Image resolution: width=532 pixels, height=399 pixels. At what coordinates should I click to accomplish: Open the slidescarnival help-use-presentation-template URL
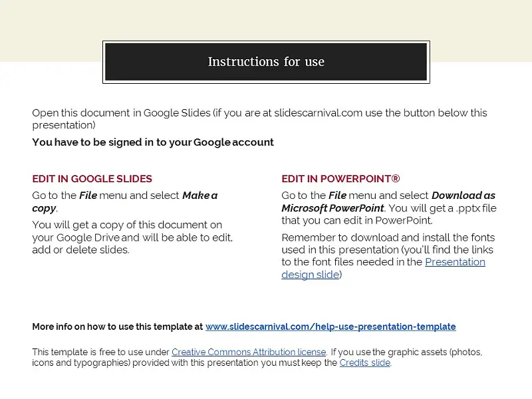point(331,327)
